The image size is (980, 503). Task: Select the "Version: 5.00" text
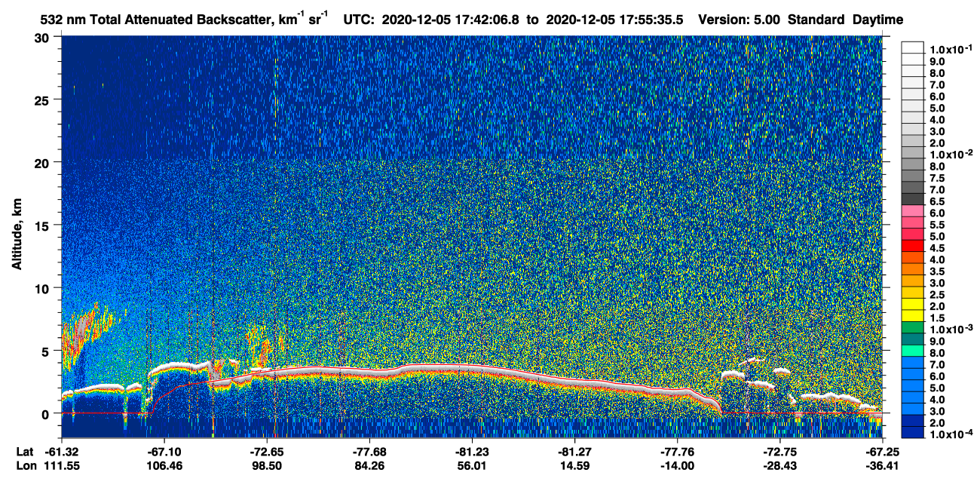pyautogui.click(x=740, y=20)
